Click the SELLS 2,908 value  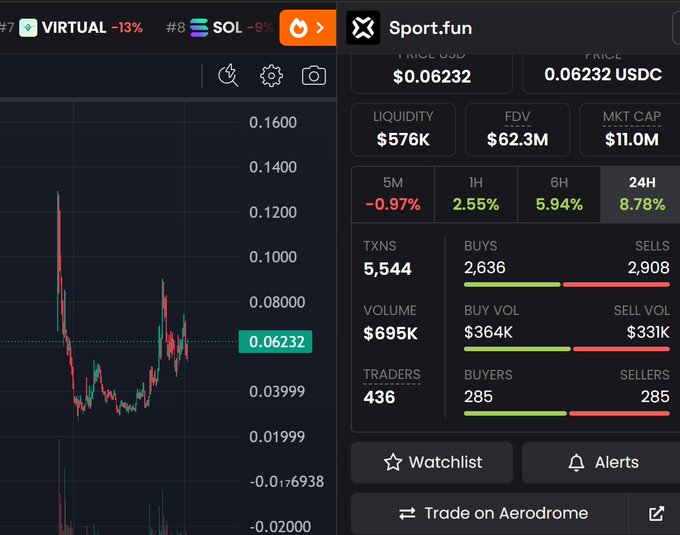click(x=648, y=268)
